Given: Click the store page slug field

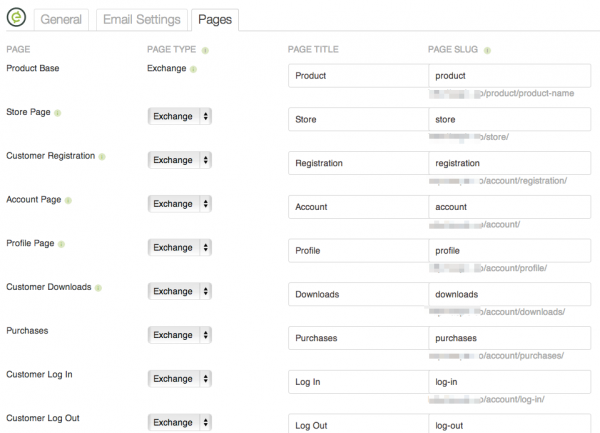Looking at the screenshot, I should [510, 119].
